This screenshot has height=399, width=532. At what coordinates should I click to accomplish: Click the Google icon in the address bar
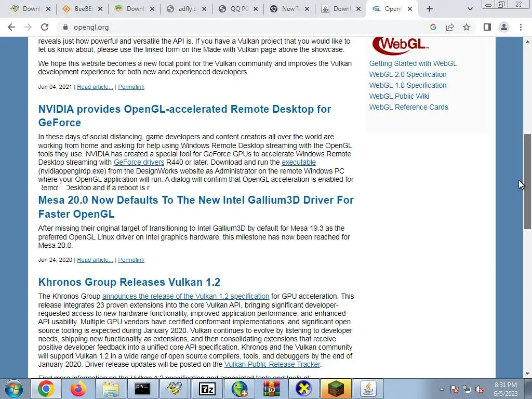point(433,27)
